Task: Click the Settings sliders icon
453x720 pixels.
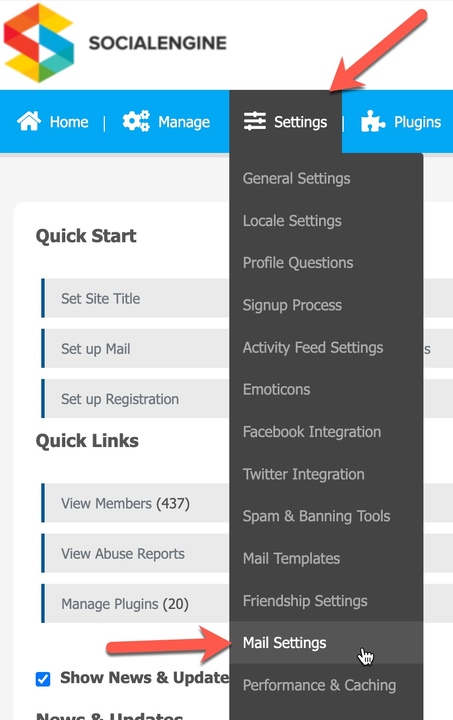Action: pyautogui.click(x=255, y=121)
